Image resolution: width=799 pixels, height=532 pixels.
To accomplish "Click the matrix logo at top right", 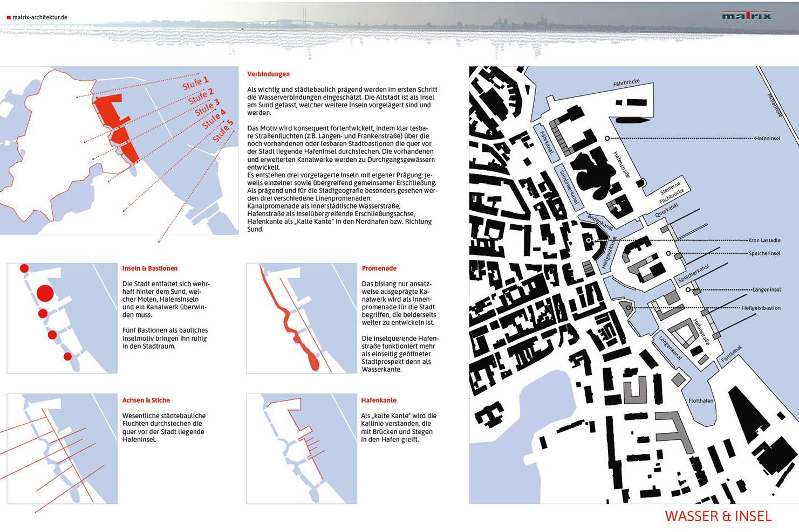I will click(747, 17).
